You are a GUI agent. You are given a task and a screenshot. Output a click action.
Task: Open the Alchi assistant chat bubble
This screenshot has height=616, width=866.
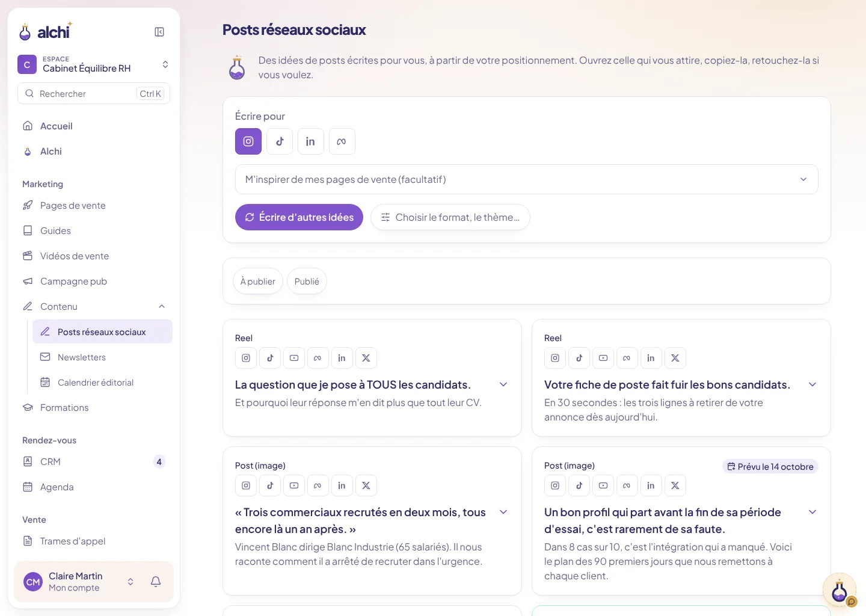840,590
